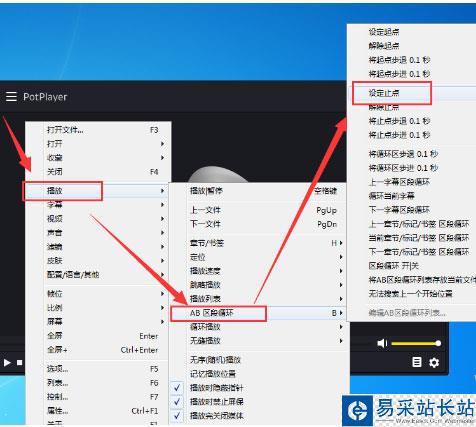Adjust the yellow volume slider
Image resolution: width=476 pixels, height=427 pixels.
point(416,343)
